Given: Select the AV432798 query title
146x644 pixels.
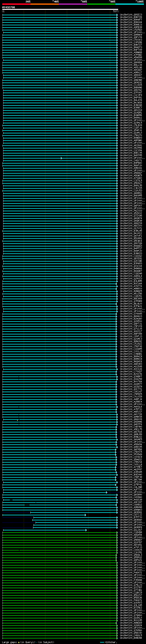Looking at the screenshot, I should pyautogui.click(x=8, y=7).
